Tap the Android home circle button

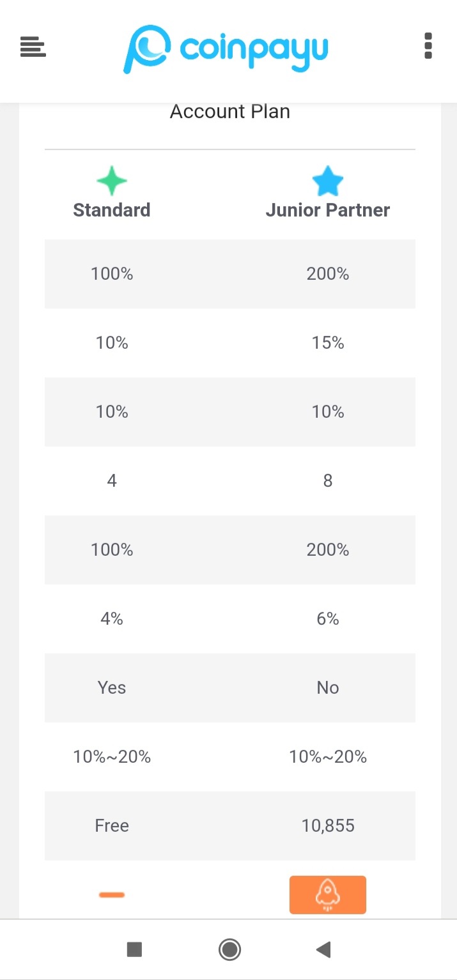(x=229, y=949)
